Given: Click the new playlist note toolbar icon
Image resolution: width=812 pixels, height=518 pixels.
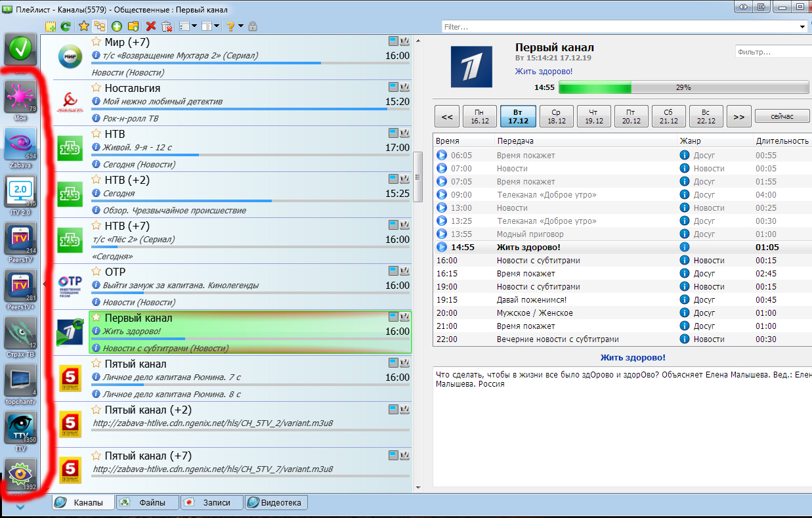Looking at the screenshot, I should (51, 26).
